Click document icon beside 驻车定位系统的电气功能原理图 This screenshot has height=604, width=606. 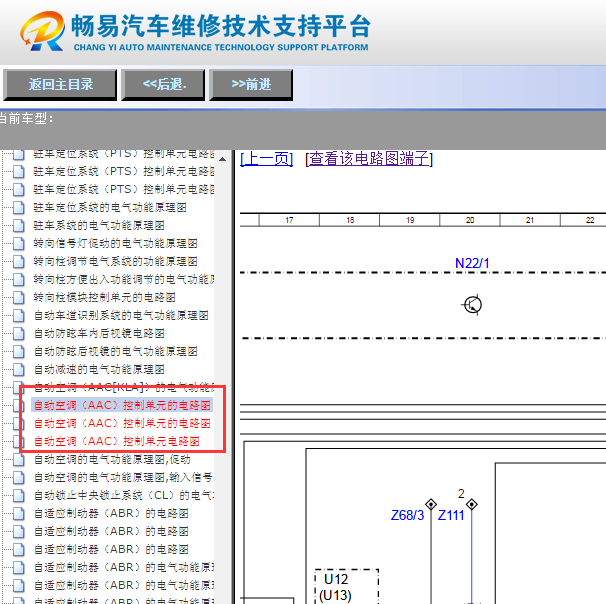click(x=18, y=208)
